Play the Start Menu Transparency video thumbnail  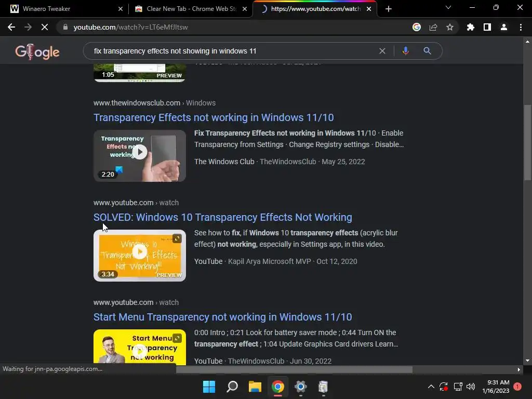140,347
